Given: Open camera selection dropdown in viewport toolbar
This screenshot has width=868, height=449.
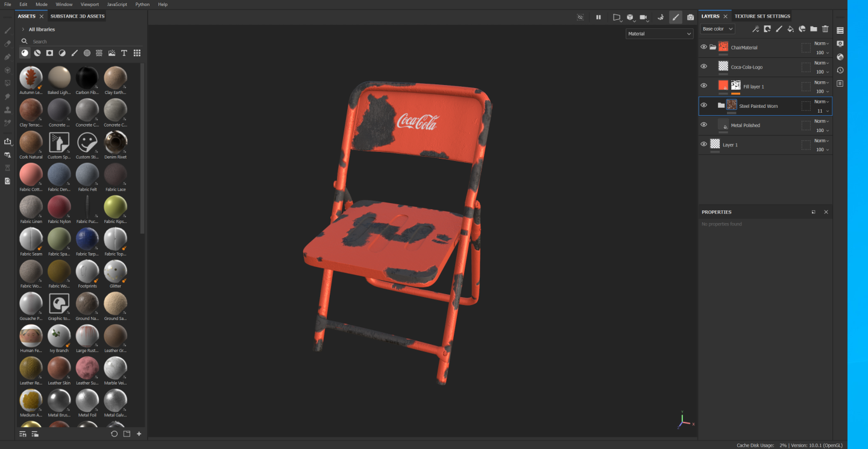Looking at the screenshot, I should pos(644,18).
